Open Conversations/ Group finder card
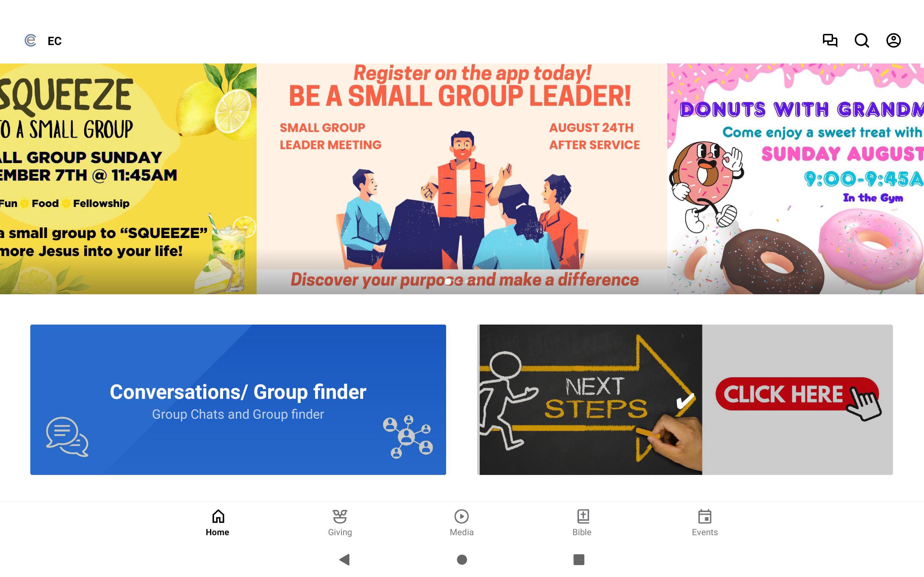Screen dimensions: 924x577 (x=238, y=400)
